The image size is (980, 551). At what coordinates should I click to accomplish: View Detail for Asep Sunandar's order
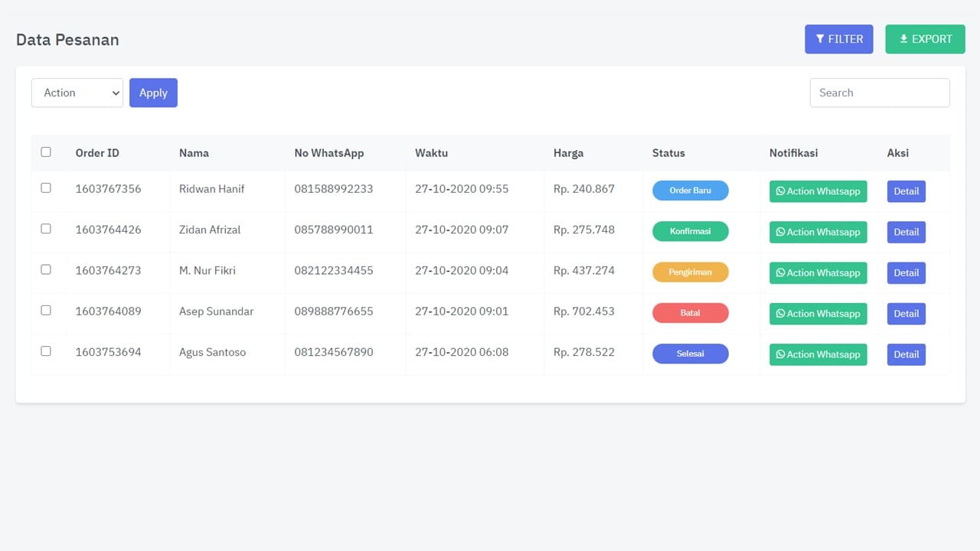click(906, 314)
